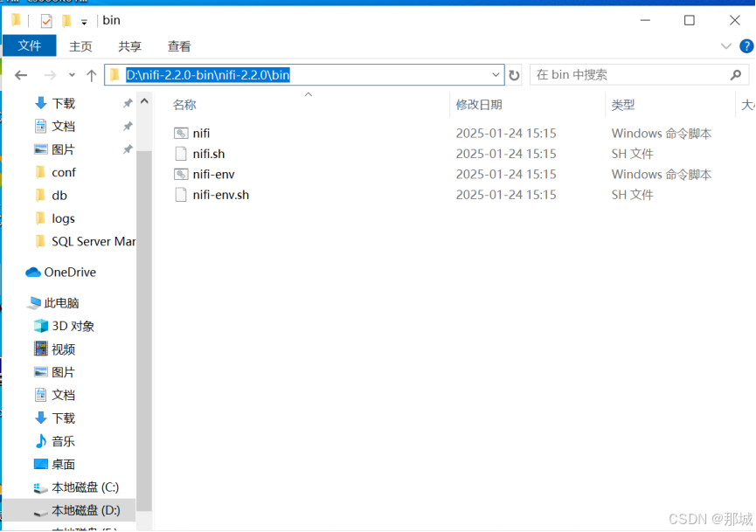Open pinned 文档 in quick access
The height and width of the screenshot is (532, 756).
[63, 127]
